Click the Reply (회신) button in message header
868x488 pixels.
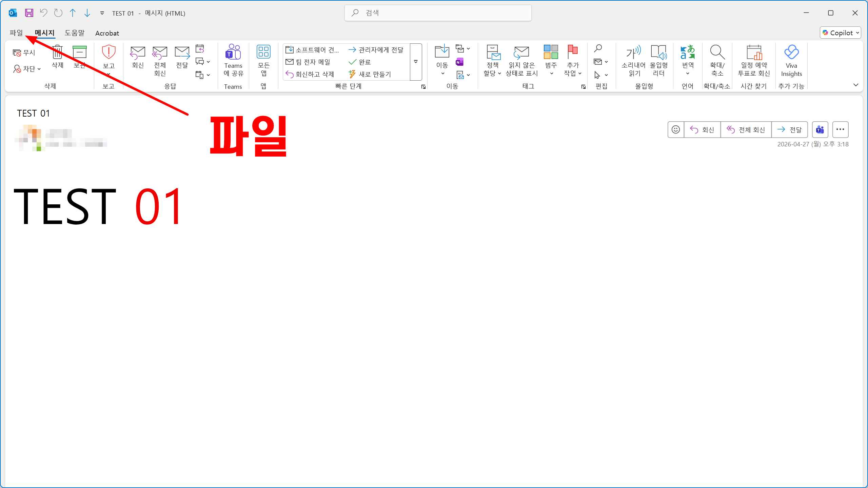click(702, 130)
